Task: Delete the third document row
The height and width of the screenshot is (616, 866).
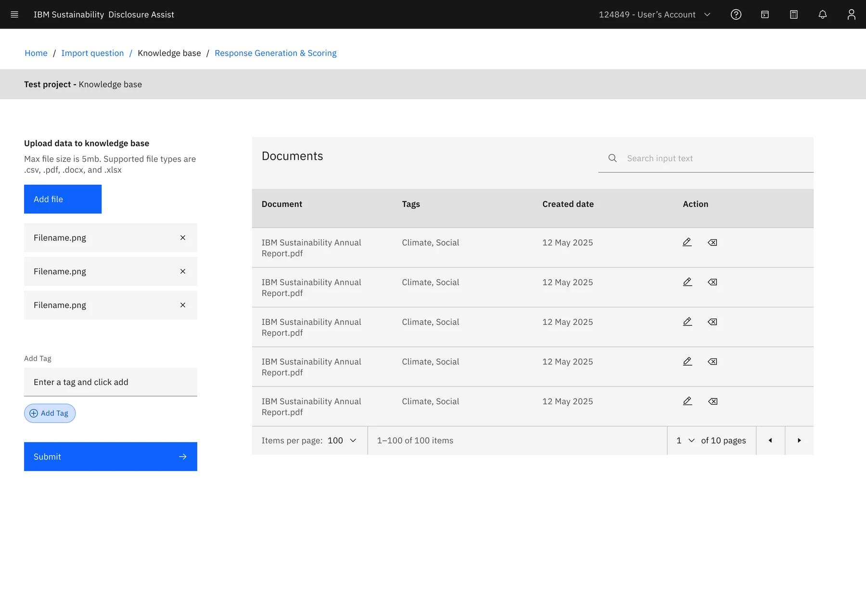Action: [x=713, y=322]
